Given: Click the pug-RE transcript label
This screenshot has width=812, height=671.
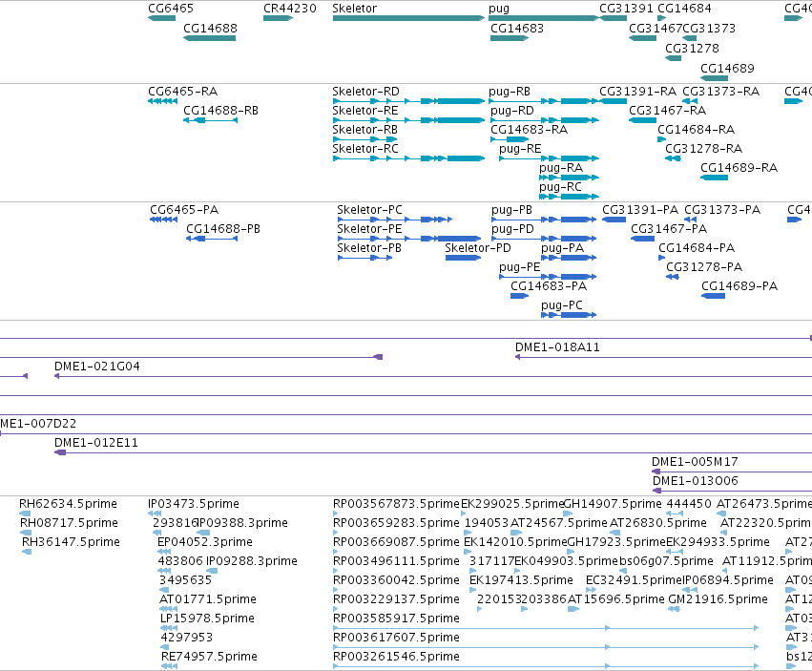Looking at the screenshot, I should coord(520,148).
